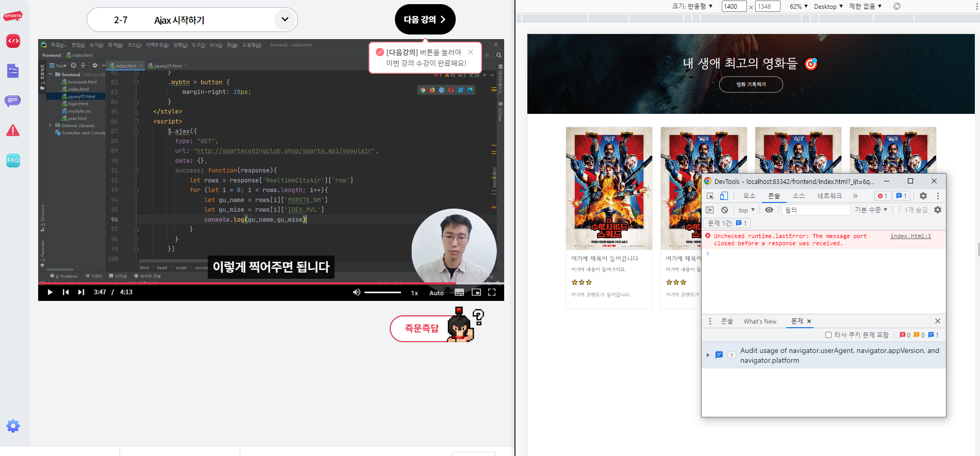This screenshot has width=980, height=456.
Task: Open the 크기: 반응형 device size dropdown
Action: pyautogui.click(x=692, y=6)
